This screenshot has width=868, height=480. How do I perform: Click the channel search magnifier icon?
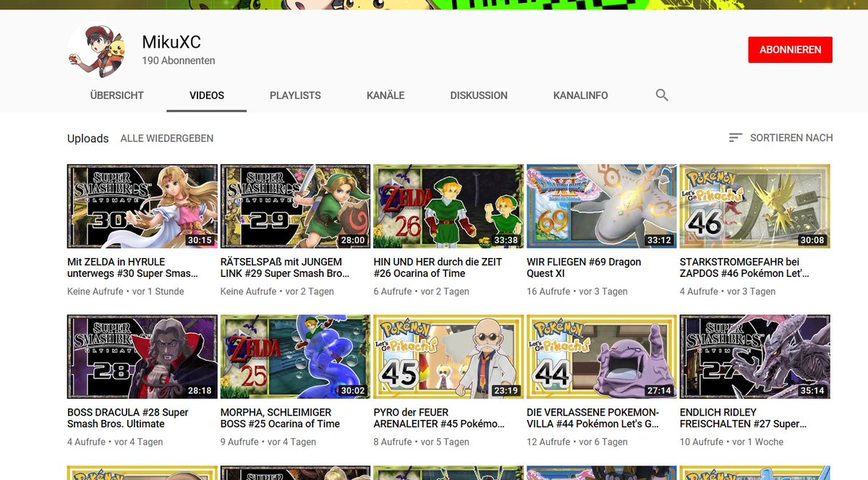click(x=662, y=95)
